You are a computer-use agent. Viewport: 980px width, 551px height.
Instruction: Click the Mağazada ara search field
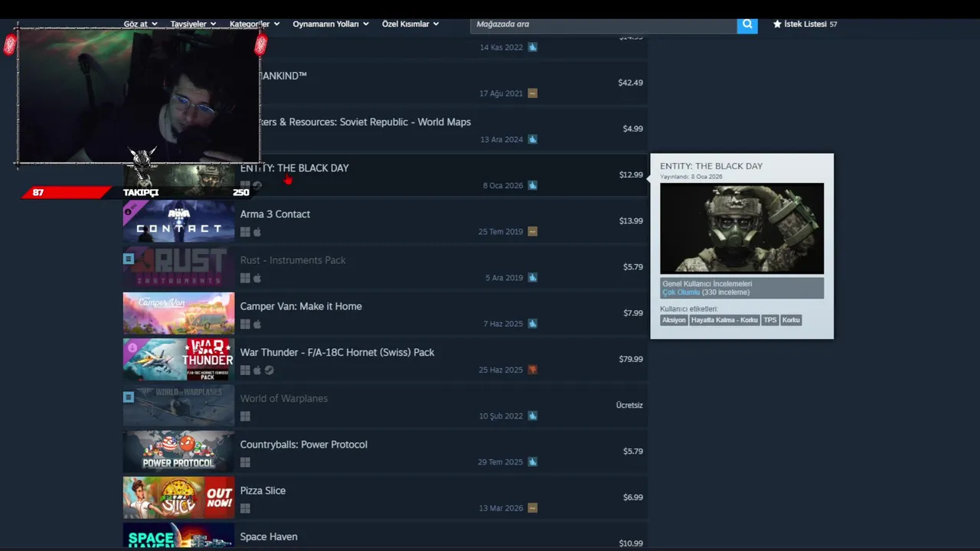coord(603,24)
